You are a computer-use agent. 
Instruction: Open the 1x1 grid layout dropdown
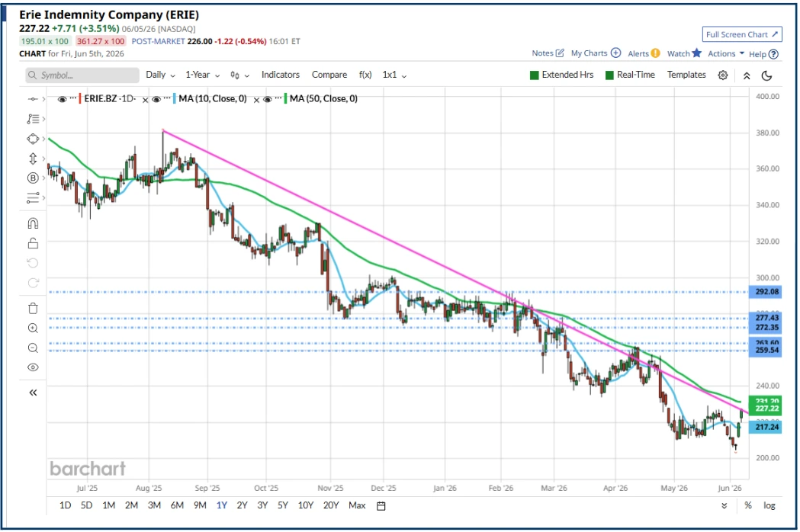tap(394, 75)
